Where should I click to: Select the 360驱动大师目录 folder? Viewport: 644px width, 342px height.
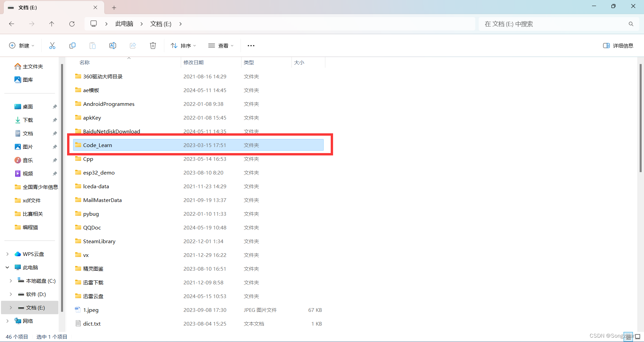[x=198, y=76]
